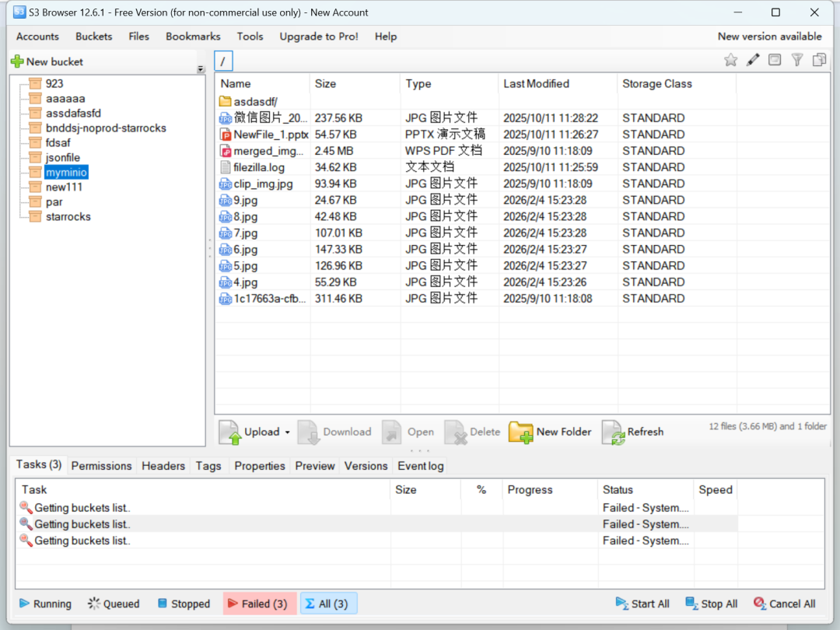Click the bookmark star icon
The width and height of the screenshot is (840, 630).
pos(730,60)
